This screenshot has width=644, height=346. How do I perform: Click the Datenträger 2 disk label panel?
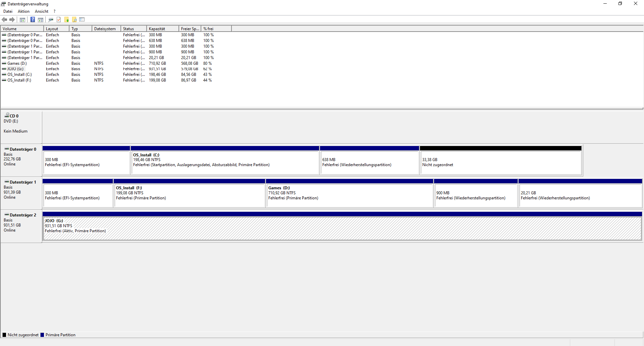(x=21, y=226)
